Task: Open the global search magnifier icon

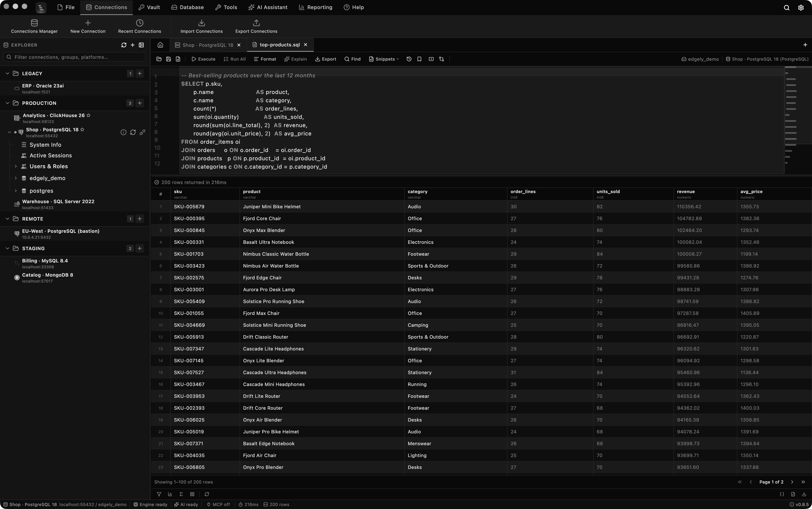Action: (x=787, y=8)
